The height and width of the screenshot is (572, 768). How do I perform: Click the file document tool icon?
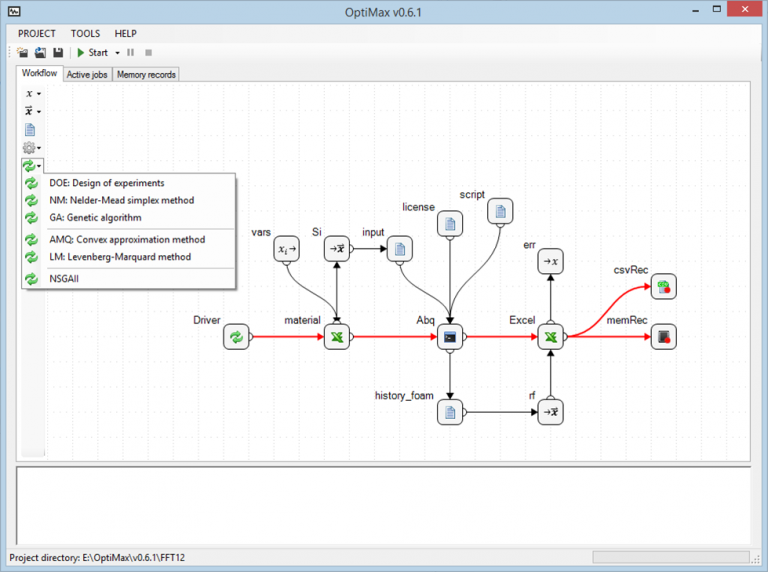click(x=30, y=129)
